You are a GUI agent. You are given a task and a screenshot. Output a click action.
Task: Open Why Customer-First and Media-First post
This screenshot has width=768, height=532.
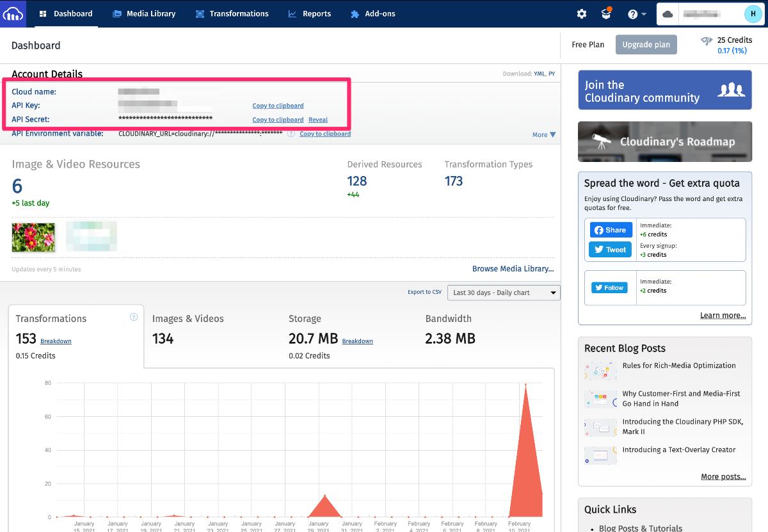pos(681,399)
